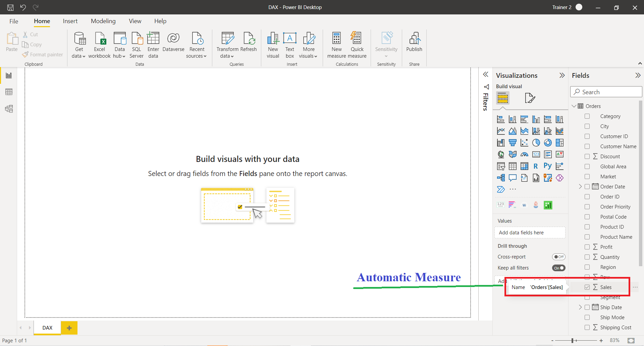Switch to the Modeling ribbon tab
The height and width of the screenshot is (346, 644).
tap(103, 21)
